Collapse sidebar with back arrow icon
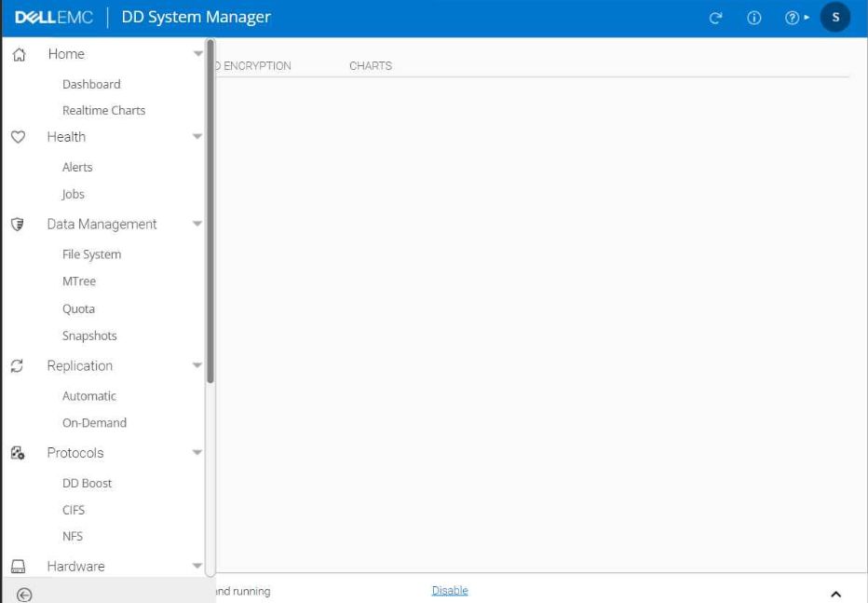The height and width of the screenshot is (603, 868). click(24, 596)
